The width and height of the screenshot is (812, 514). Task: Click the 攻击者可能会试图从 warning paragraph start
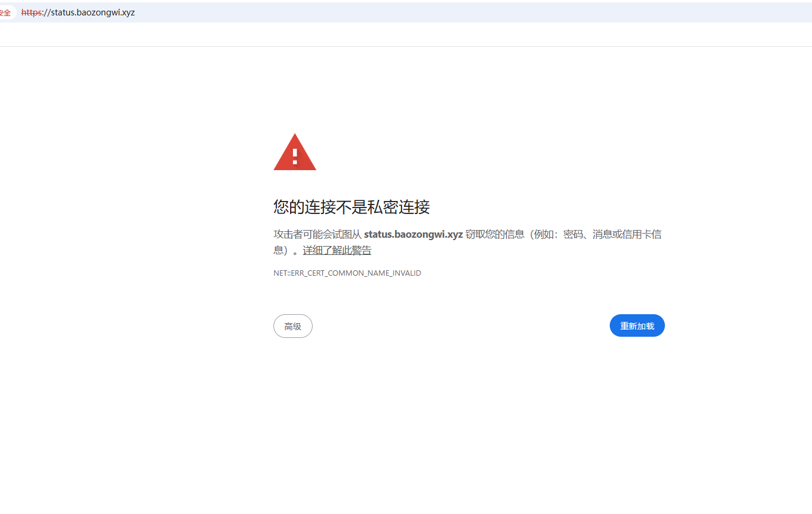(317, 234)
